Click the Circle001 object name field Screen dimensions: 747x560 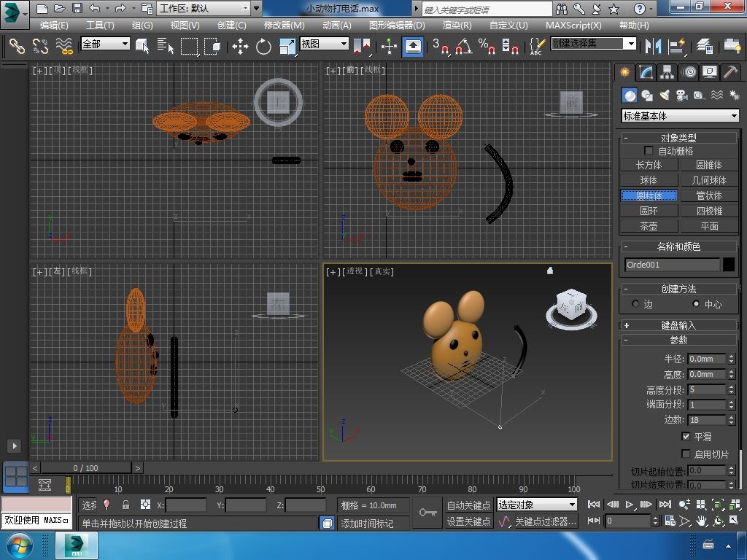[672, 264]
